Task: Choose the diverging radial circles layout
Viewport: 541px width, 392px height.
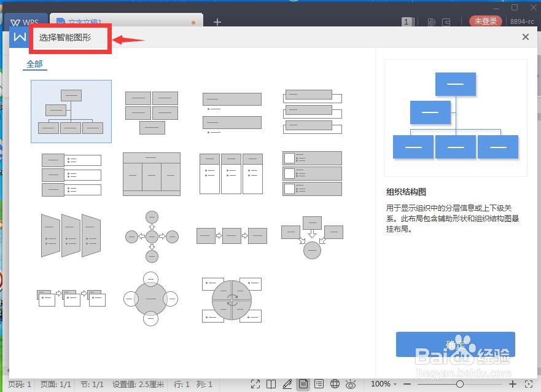Action: coord(152,237)
